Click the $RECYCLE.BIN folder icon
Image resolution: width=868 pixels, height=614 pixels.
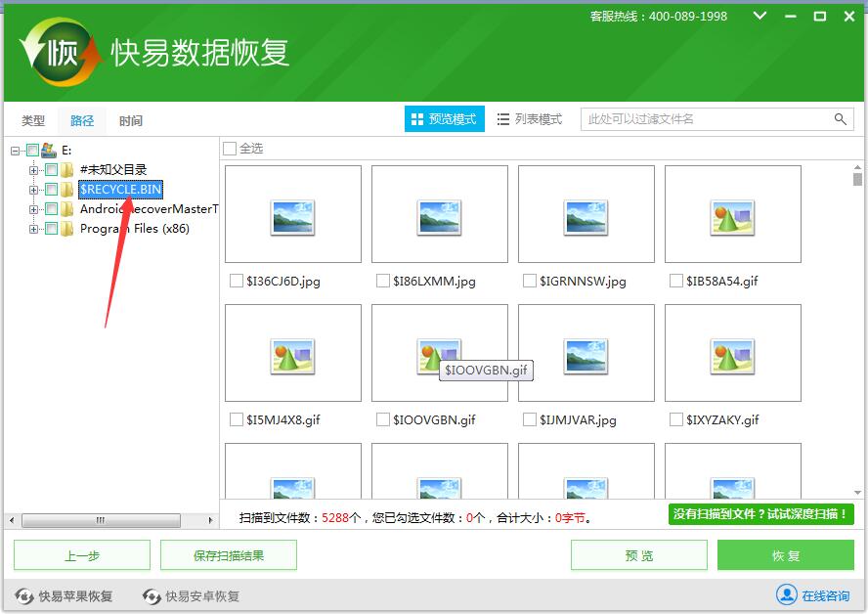click(67, 190)
